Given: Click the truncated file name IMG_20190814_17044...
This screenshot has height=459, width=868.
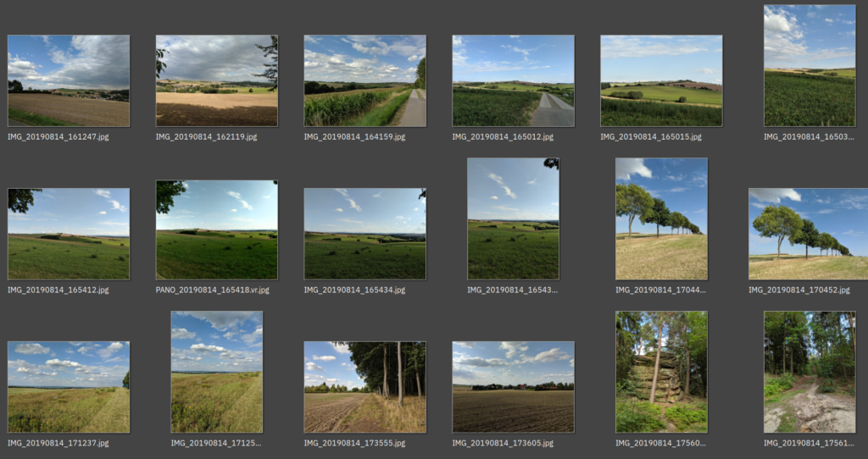Looking at the screenshot, I should [661, 290].
